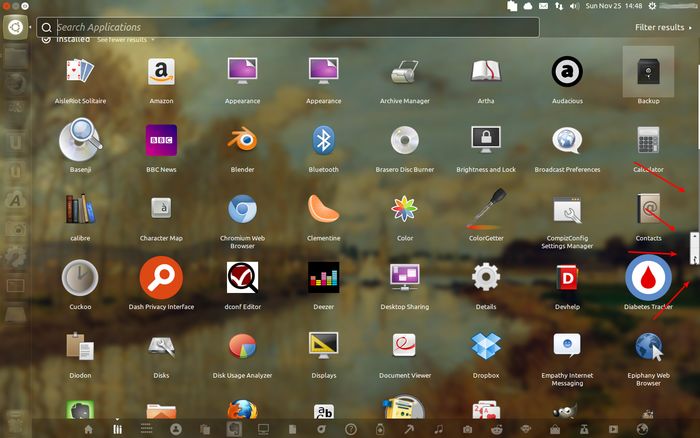The width and height of the screenshot is (700, 438).
Task: Open Broadcast Preferences
Action: tap(567, 140)
